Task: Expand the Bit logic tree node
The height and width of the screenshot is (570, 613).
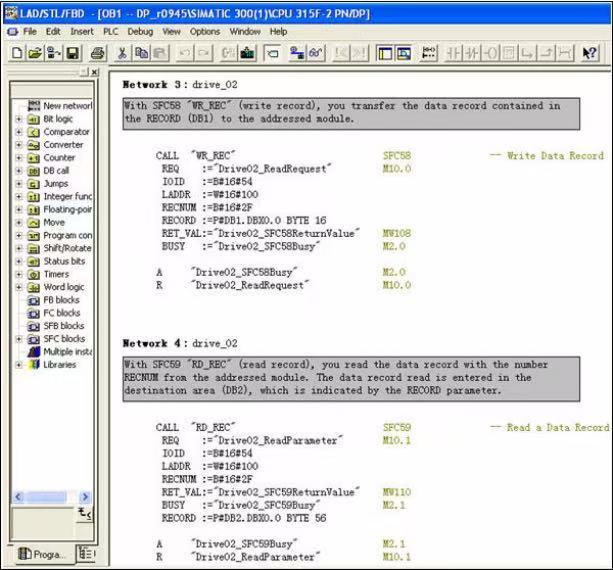Action: [x=19, y=118]
